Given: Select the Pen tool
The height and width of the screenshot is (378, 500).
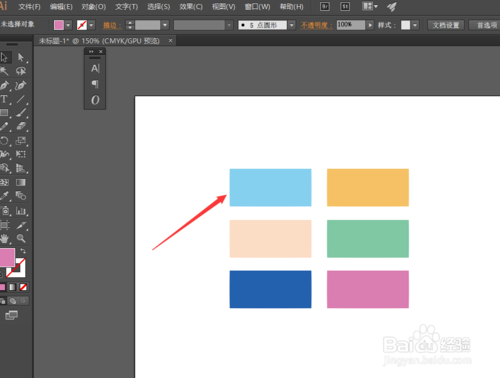Looking at the screenshot, I should tap(4, 85).
